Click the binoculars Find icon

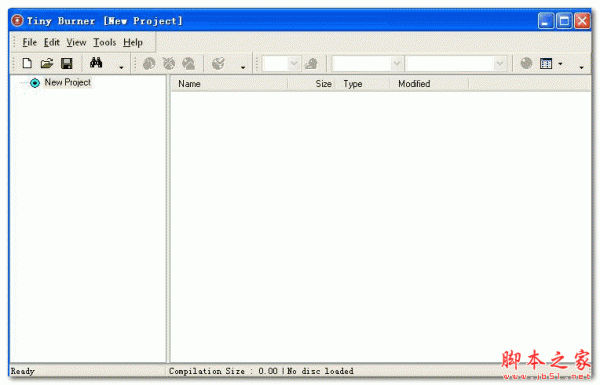tap(96, 63)
